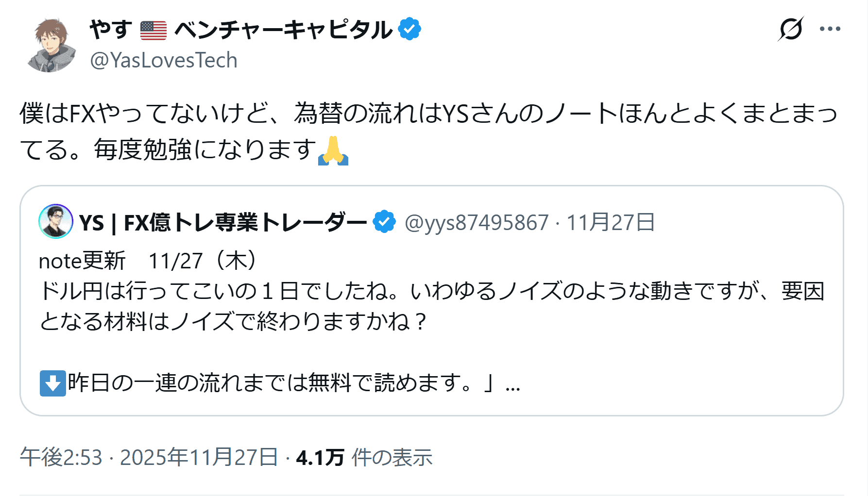Open the @YasLovesTech profile handle
This screenshot has height=496, width=868.
click(164, 61)
